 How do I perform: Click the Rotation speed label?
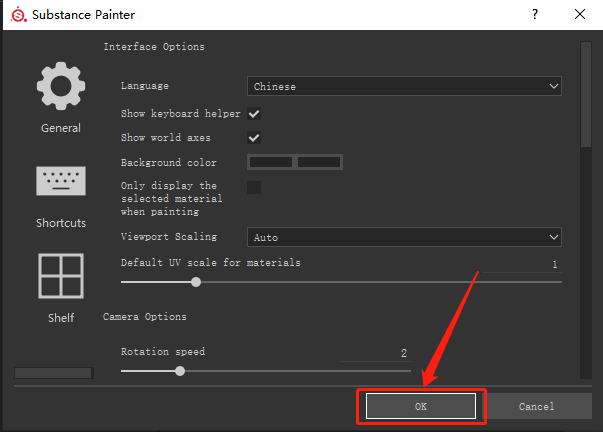163,352
